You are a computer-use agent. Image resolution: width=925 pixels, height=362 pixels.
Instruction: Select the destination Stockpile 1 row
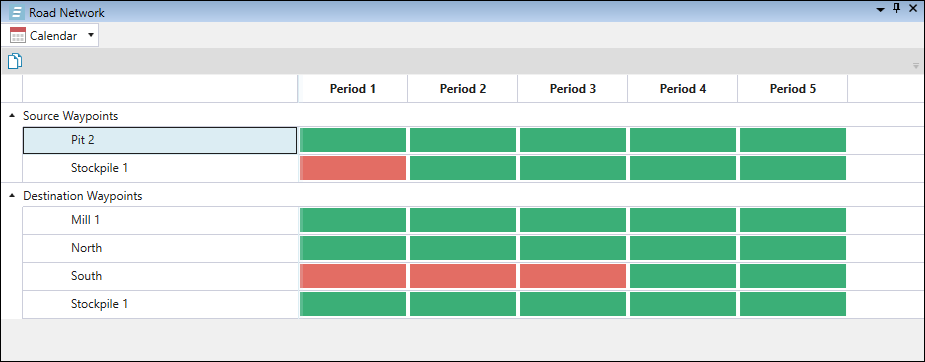click(x=160, y=304)
